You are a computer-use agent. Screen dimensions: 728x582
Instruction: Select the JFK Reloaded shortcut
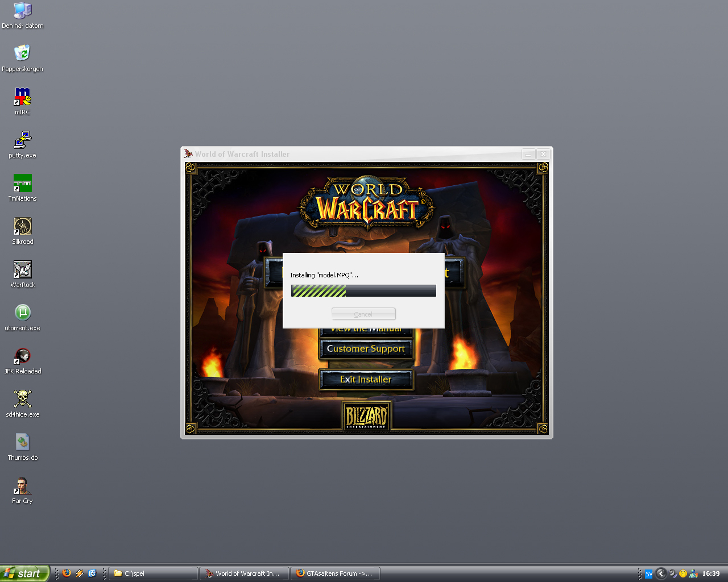tap(22, 361)
